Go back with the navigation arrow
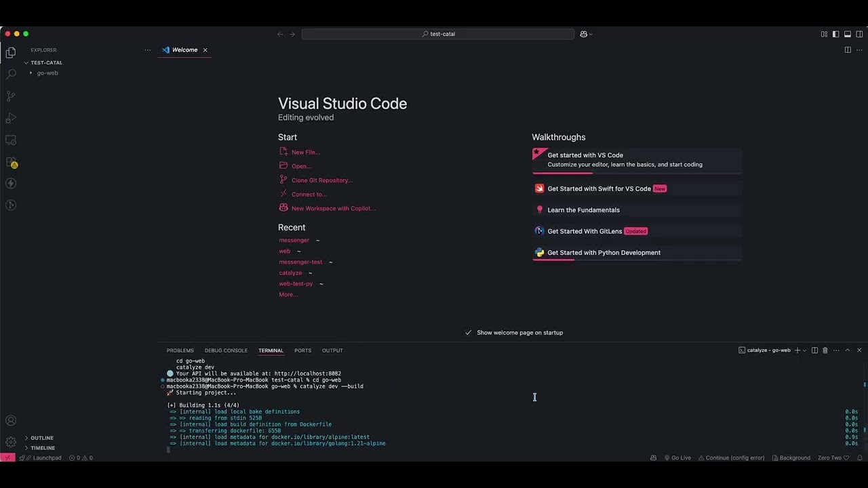 (280, 34)
